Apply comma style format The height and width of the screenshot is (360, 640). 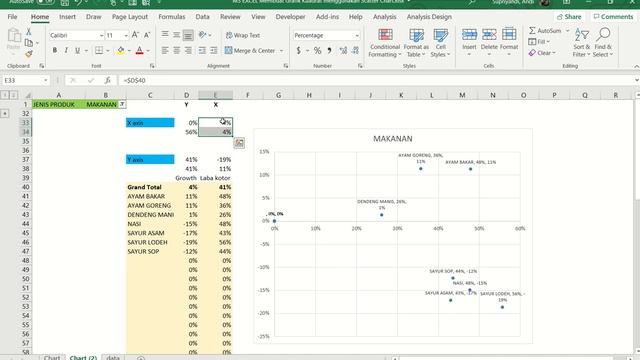pos(329,51)
